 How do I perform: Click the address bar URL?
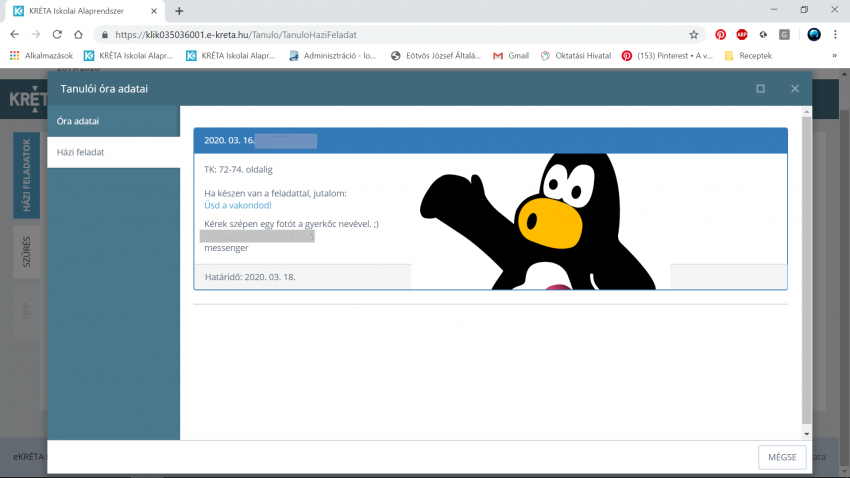point(236,35)
